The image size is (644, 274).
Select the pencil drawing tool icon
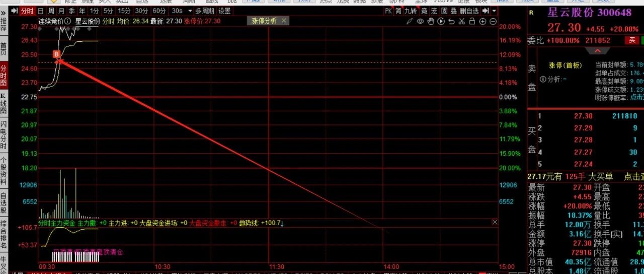click(409, 21)
